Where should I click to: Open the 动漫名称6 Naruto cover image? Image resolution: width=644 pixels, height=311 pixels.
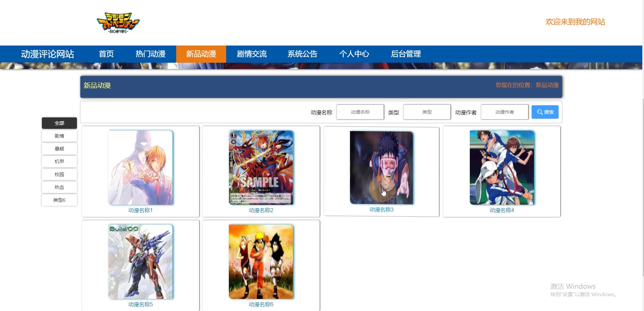pos(261,262)
